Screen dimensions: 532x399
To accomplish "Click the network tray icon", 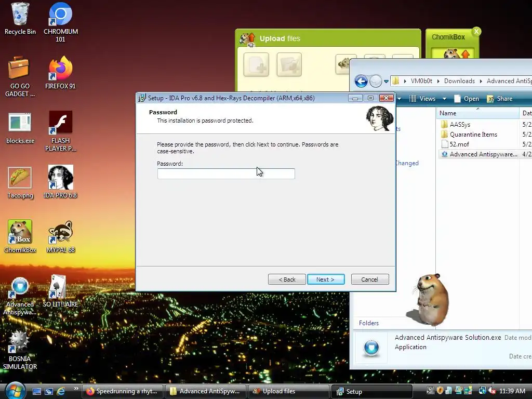I will tap(483, 391).
